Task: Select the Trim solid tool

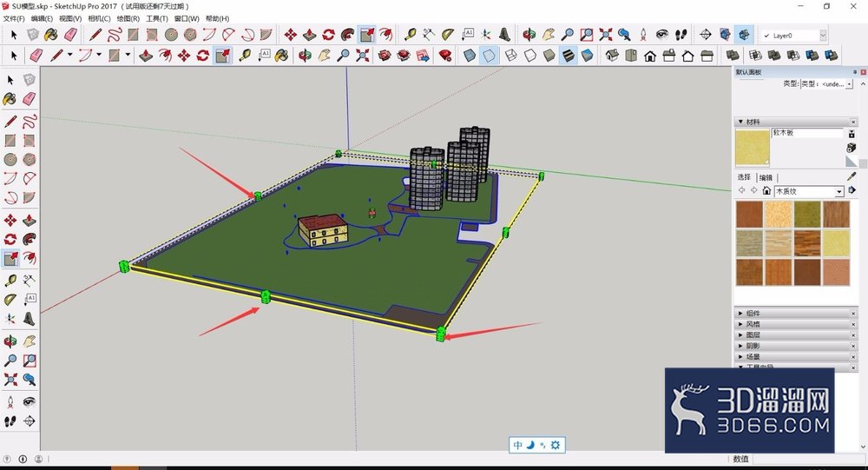Action: 812,56
